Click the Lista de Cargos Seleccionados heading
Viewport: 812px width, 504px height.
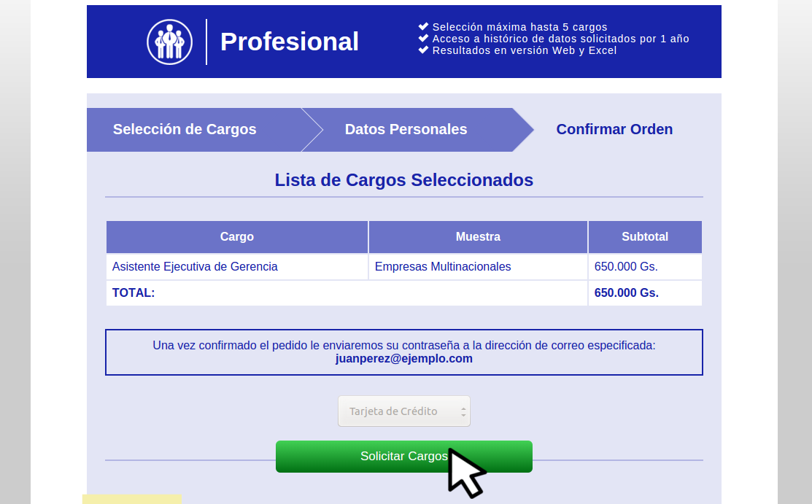pos(404,180)
